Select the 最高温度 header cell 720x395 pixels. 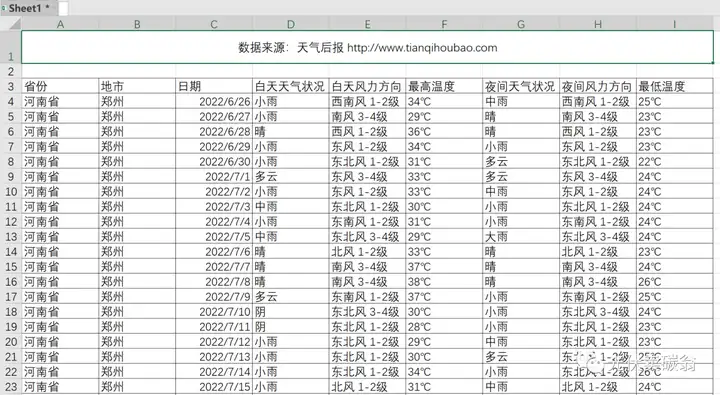[444, 86]
